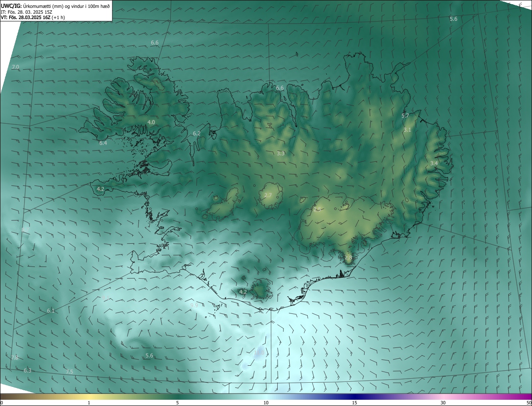532x406 pixels.
Task: Click the 'VT: Fös. 28.03.2025 16Z (+1 h)' line
Action: click(33, 17)
